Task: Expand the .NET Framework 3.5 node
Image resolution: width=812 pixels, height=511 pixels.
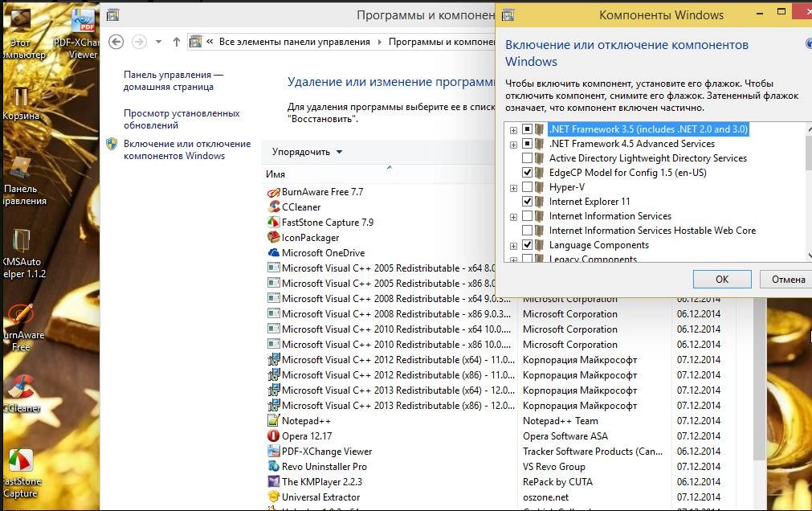Action: (x=513, y=130)
